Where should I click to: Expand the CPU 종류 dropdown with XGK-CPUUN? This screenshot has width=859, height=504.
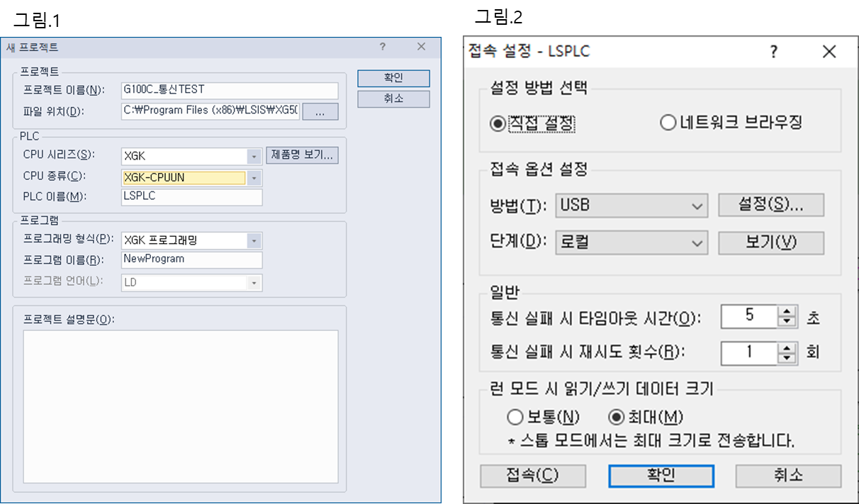pyautogui.click(x=254, y=176)
